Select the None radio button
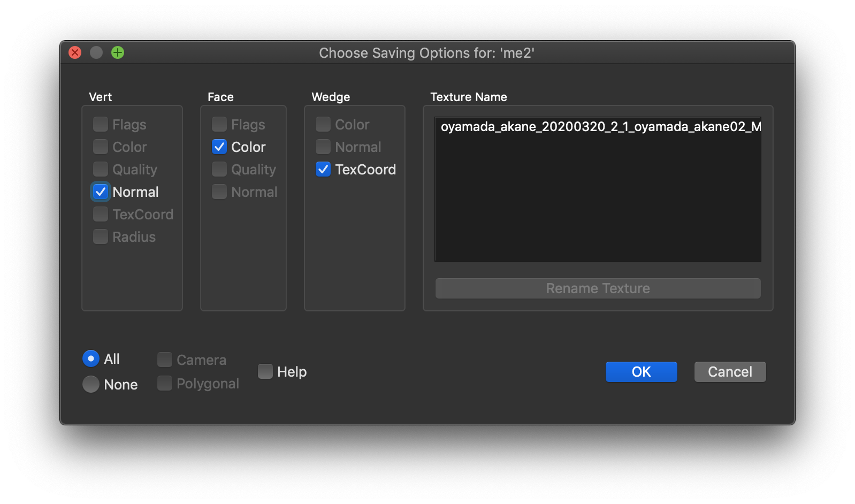The width and height of the screenshot is (855, 504). pos(91,384)
